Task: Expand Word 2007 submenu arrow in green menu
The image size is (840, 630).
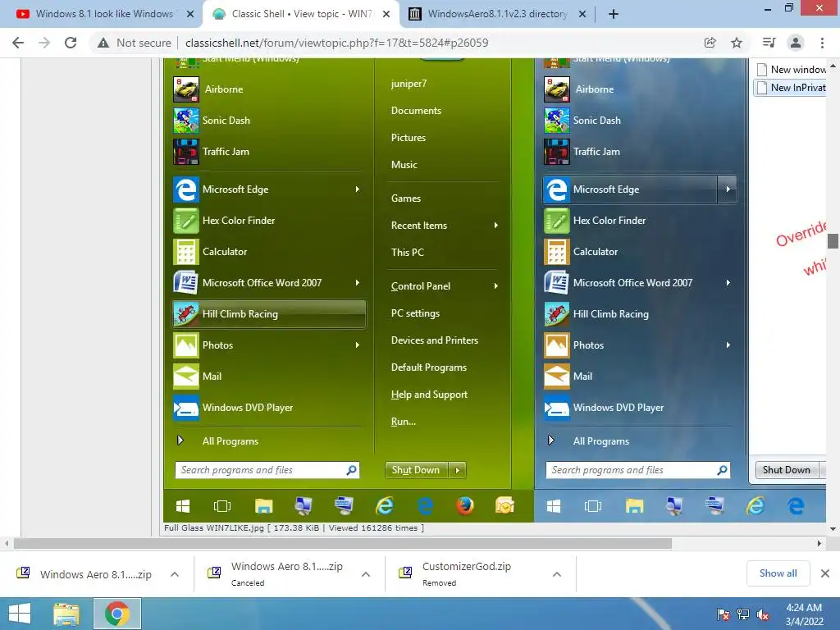Action: coord(358,282)
